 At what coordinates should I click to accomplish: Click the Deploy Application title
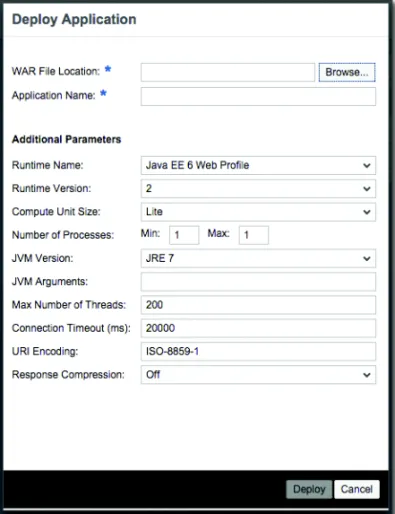74,19
